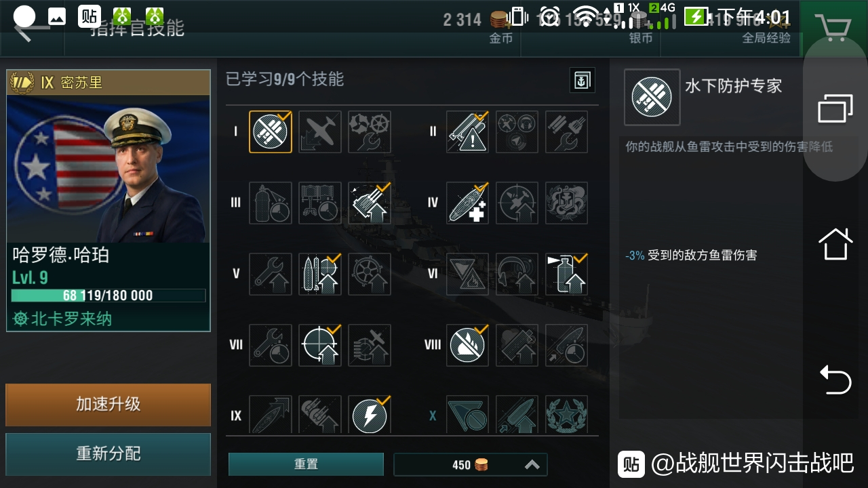
Task: Select the torpedo protection skill in row I
Action: coord(271,131)
